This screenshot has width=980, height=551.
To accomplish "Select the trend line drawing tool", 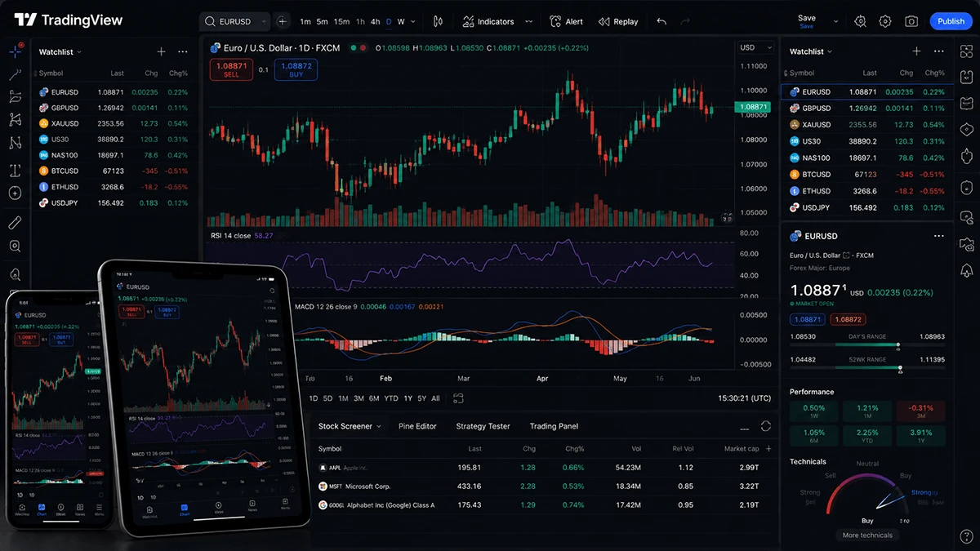I will pyautogui.click(x=15, y=74).
